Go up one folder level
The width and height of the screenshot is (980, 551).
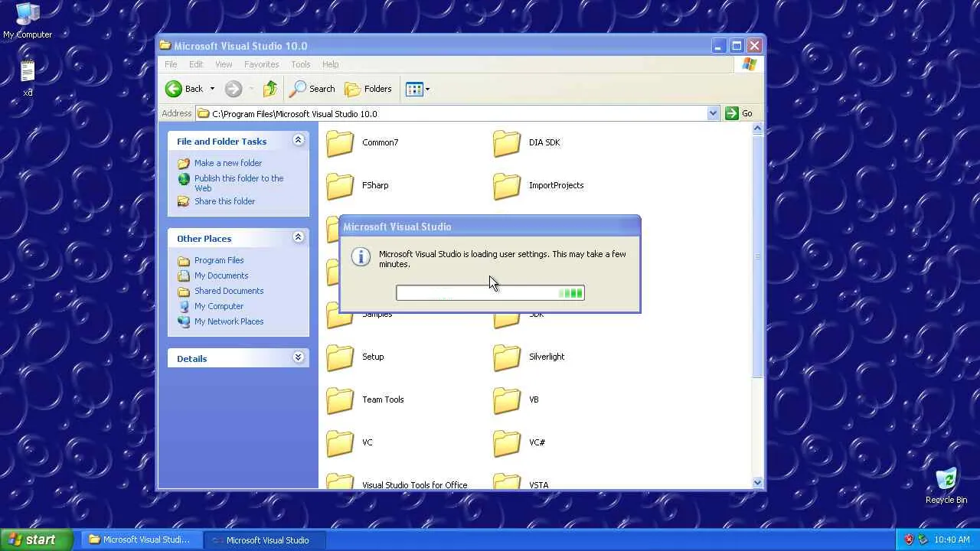tap(269, 89)
